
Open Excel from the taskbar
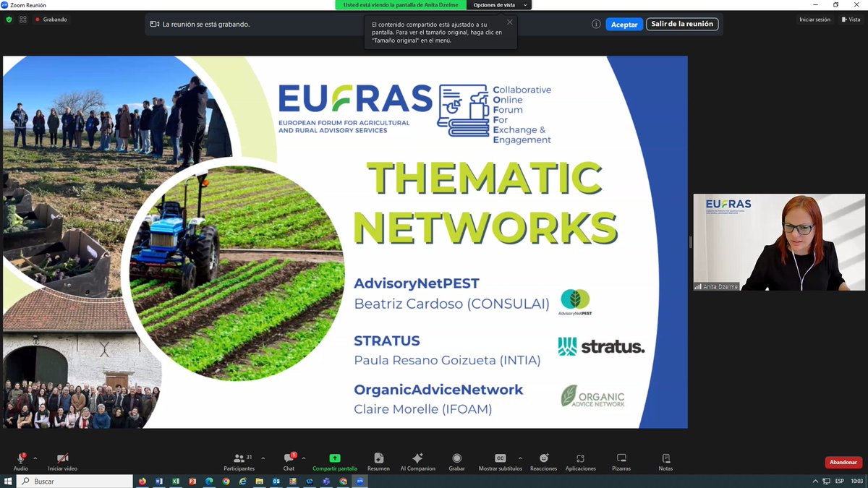point(176,481)
